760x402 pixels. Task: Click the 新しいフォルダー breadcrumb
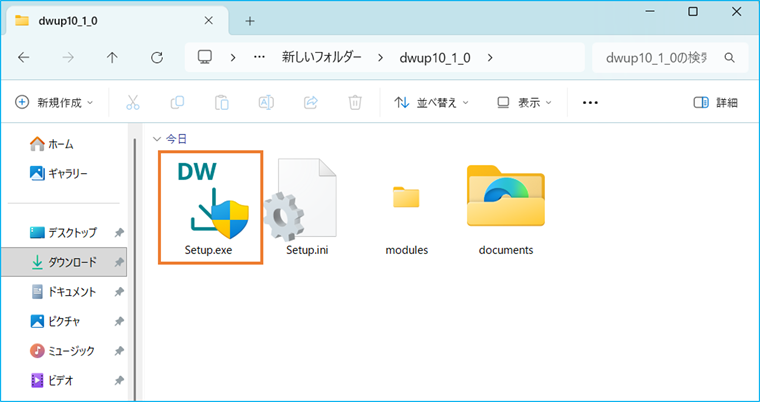pyautogui.click(x=322, y=58)
